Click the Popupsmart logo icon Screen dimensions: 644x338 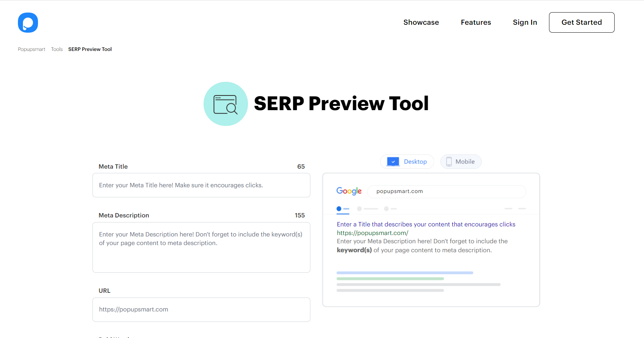tap(28, 23)
